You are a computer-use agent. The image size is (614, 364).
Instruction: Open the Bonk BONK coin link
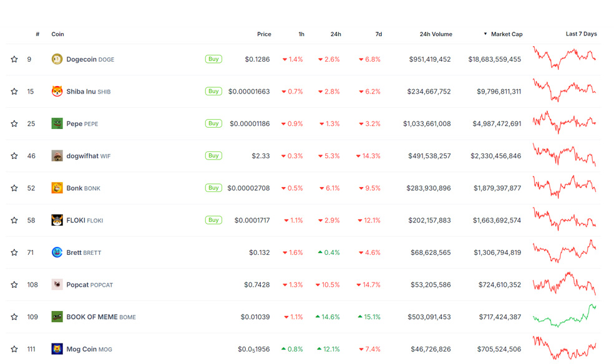pos(83,188)
